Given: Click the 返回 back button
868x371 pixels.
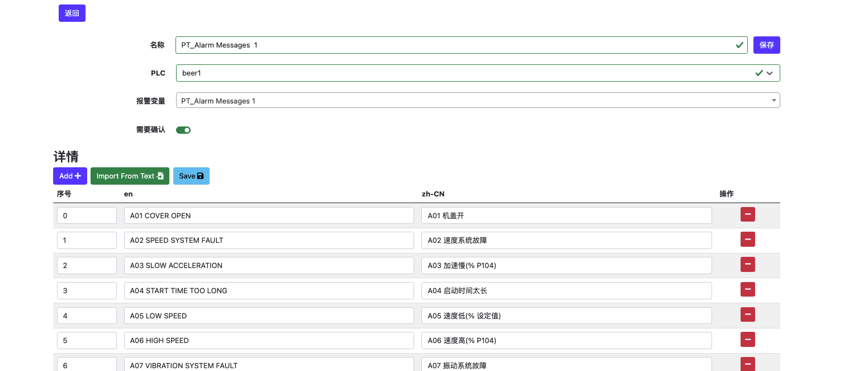Looking at the screenshot, I should pos(72,13).
